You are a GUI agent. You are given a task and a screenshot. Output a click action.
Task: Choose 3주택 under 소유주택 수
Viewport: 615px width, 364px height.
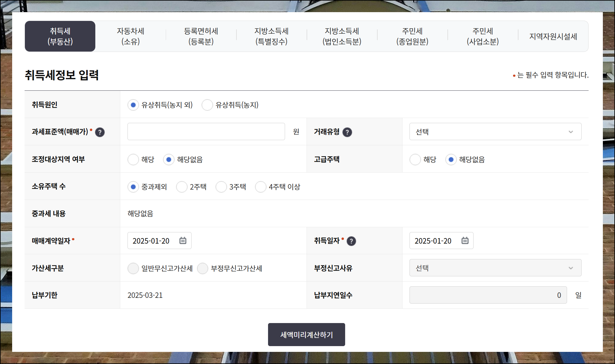point(221,187)
